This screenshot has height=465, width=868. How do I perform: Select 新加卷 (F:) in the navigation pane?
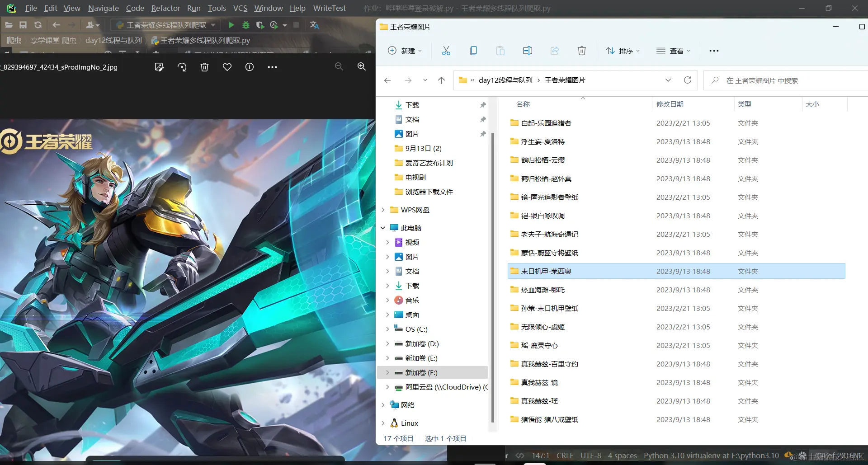[432, 372]
